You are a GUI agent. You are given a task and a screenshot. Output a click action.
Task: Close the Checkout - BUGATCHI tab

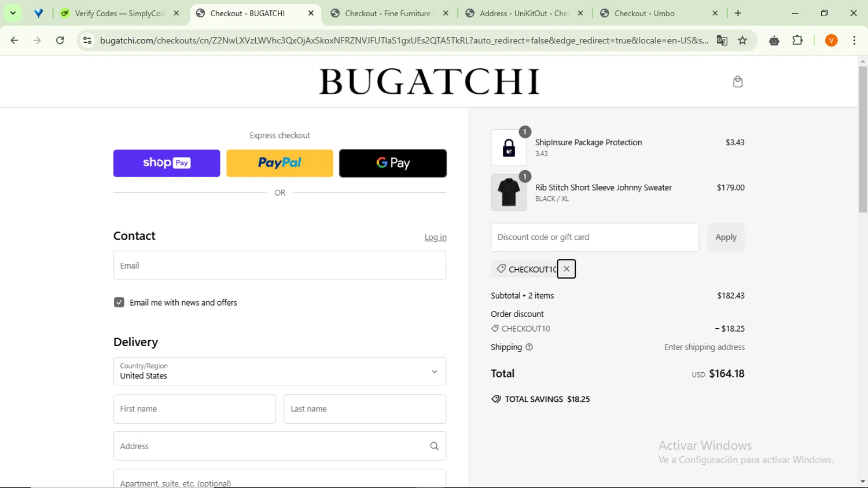pos(311,13)
